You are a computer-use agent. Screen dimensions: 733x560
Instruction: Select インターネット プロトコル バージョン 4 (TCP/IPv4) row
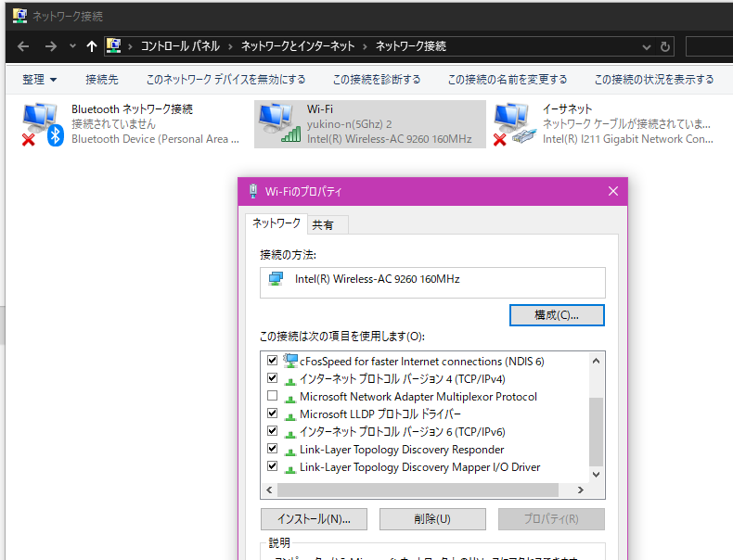pyautogui.click(x=403, y=379)
